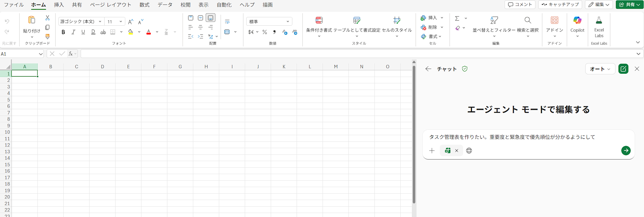Toggle Top align
The height and width of the screenshot is (217, 644).
191,18
